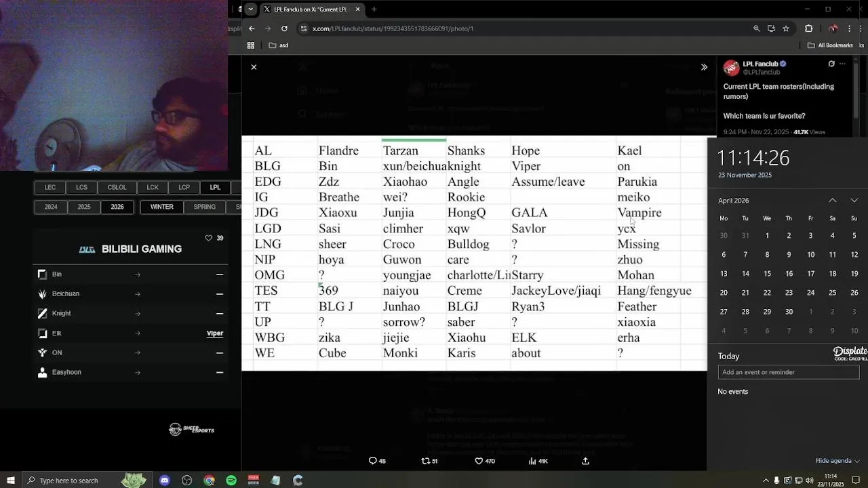The height and width of the screenshot is (488, 868).
Task: Choose the SPRING split
Action: 205,207
